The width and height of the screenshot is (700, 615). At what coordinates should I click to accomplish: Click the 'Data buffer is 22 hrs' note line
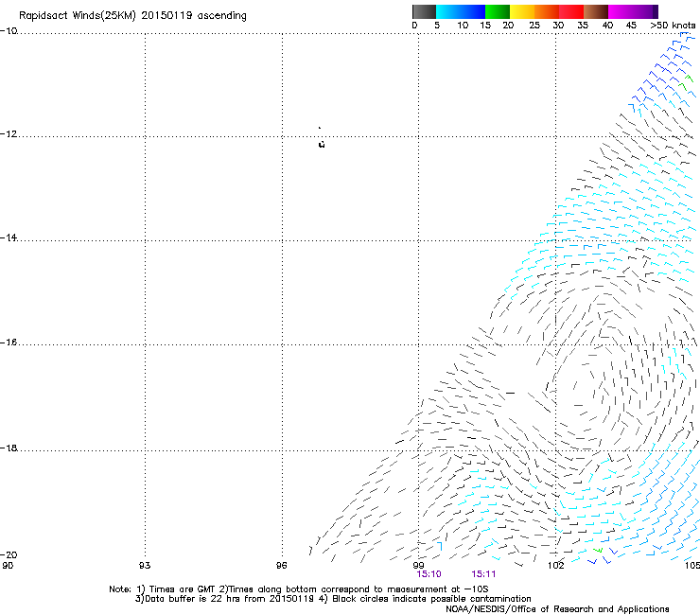click(333, 599)
